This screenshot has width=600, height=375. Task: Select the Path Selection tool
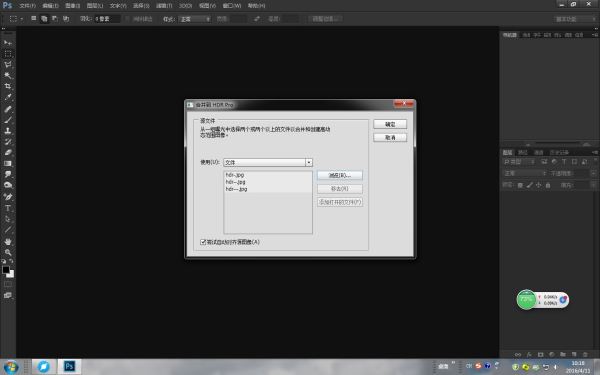8,219
